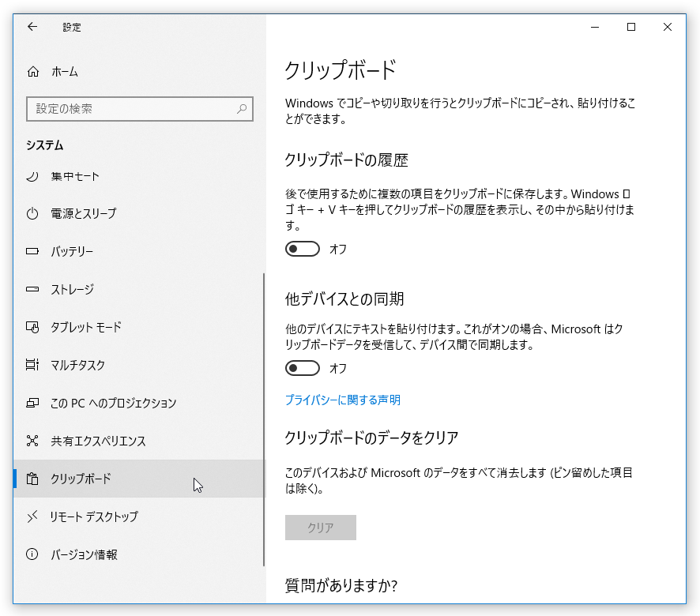Viewport: 700px width, 616px height.
Task: Click the クリア button
Action: 321,528
